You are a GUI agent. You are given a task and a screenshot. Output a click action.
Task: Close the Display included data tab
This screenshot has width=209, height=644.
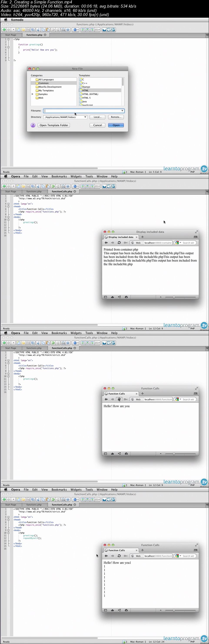[x=136, y=237]
